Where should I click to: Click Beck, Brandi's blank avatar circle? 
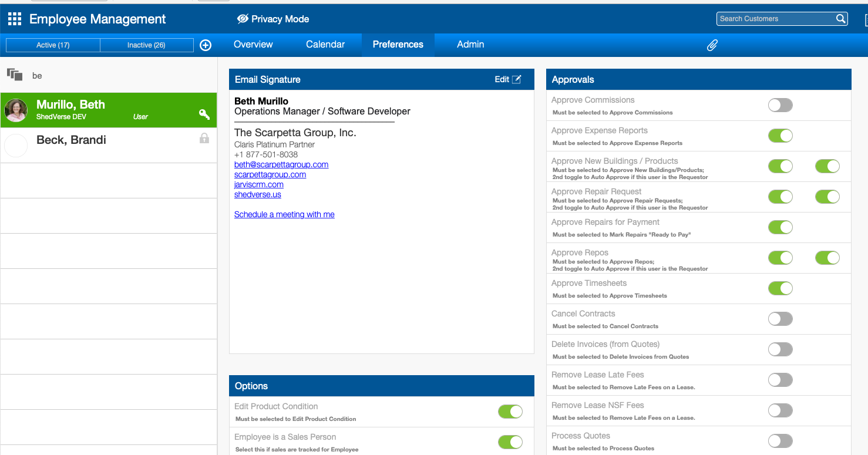[16, 146]
